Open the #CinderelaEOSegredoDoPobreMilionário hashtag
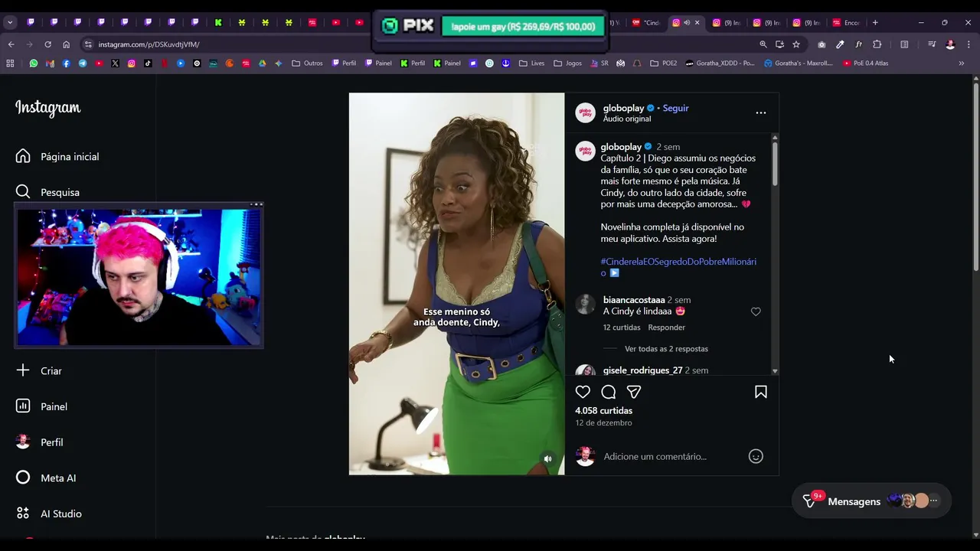980x551 pixels. point(678,267)
